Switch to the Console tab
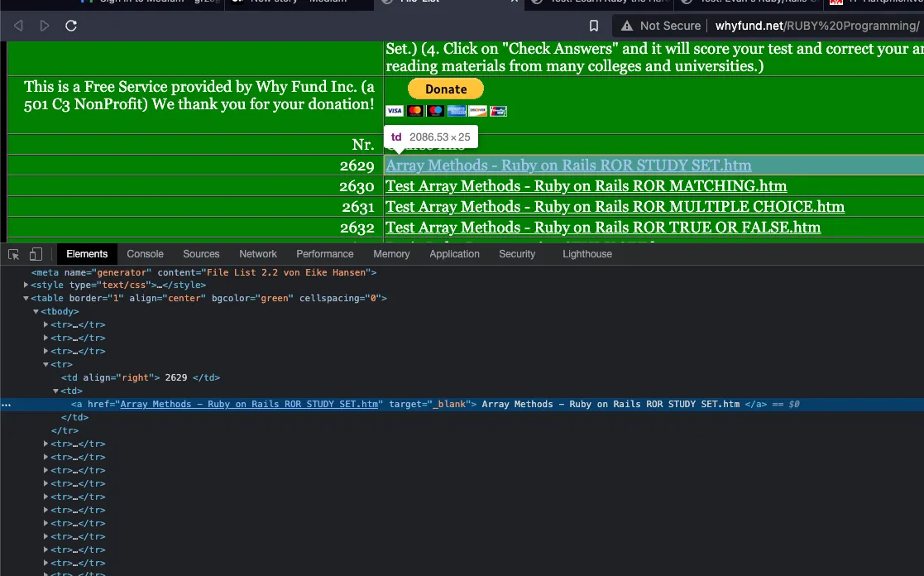Screen dimensions: 924x576 [x=145, y=254]
